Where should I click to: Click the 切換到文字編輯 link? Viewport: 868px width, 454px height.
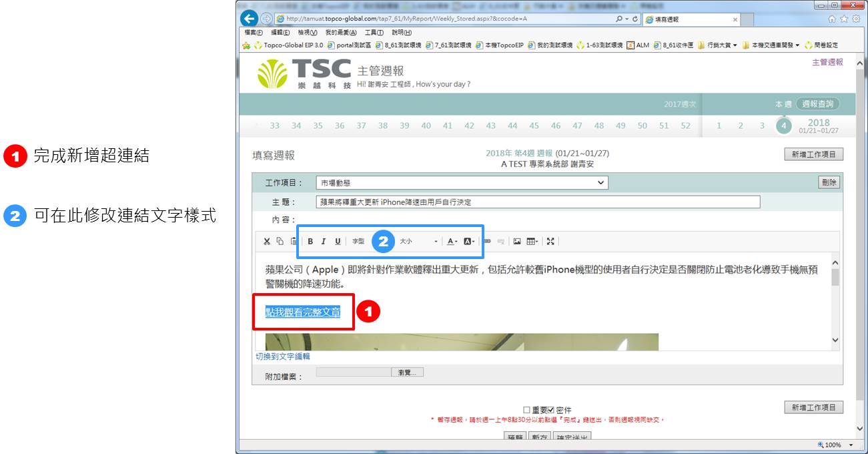(x=283, y=357)
